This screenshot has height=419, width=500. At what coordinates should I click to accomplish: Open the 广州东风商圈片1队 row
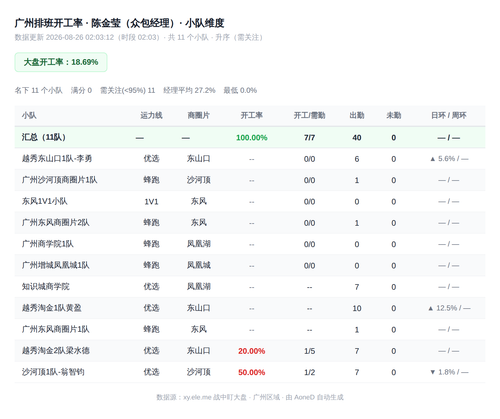coord(250,329)
